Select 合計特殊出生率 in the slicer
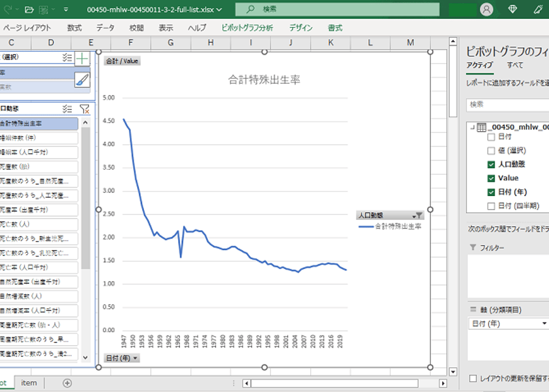The width and height of the screenshot is (549, 392). 39,124
